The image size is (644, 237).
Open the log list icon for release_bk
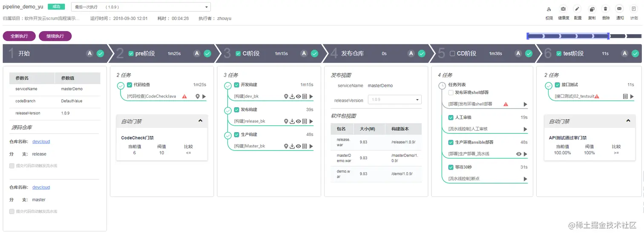tap(305, 121)
